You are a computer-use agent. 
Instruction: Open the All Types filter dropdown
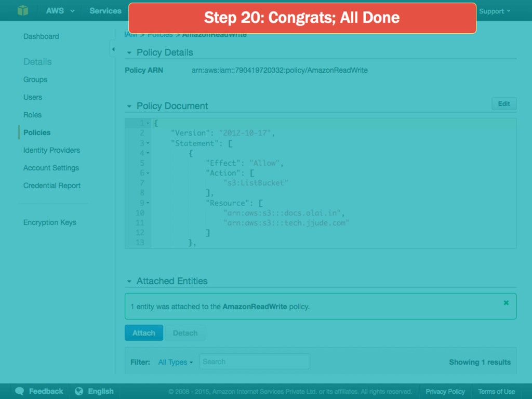tap(176, 362)
